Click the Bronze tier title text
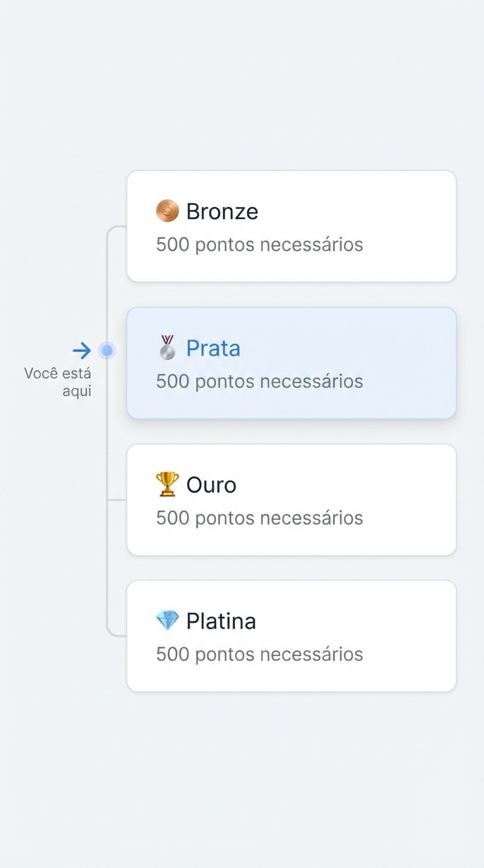This screenshot has width=484, height=868. pos(221,210)
